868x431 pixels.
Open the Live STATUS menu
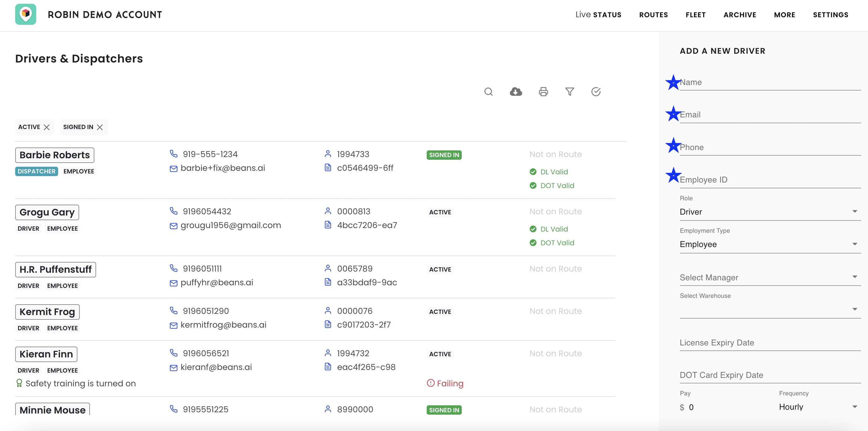pos(598,15)
